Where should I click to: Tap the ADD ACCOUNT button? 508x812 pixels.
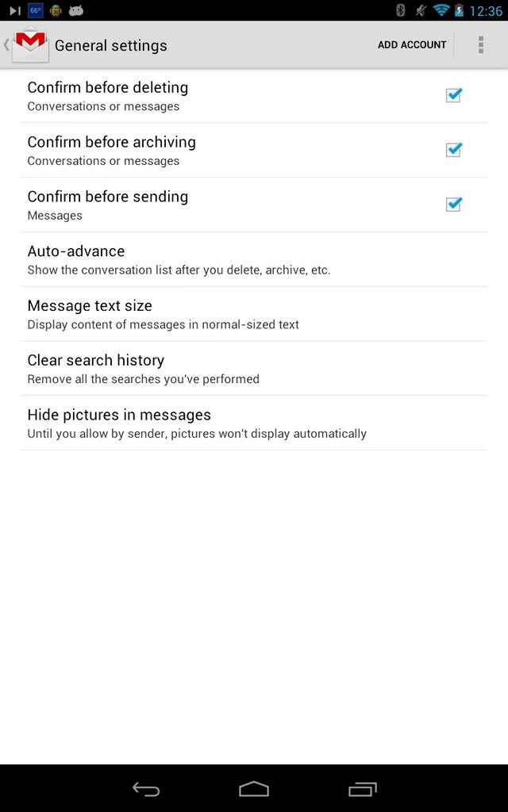click(x=412, y=45)
